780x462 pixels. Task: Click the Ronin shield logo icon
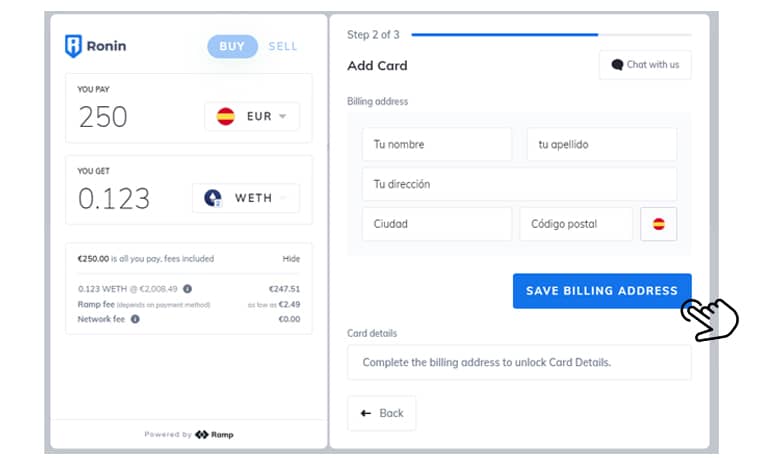73,46
